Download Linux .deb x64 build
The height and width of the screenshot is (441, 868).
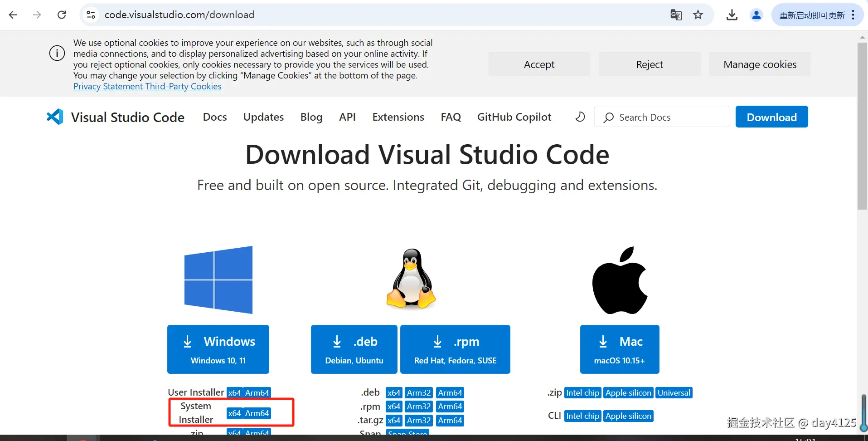point(394,393)
